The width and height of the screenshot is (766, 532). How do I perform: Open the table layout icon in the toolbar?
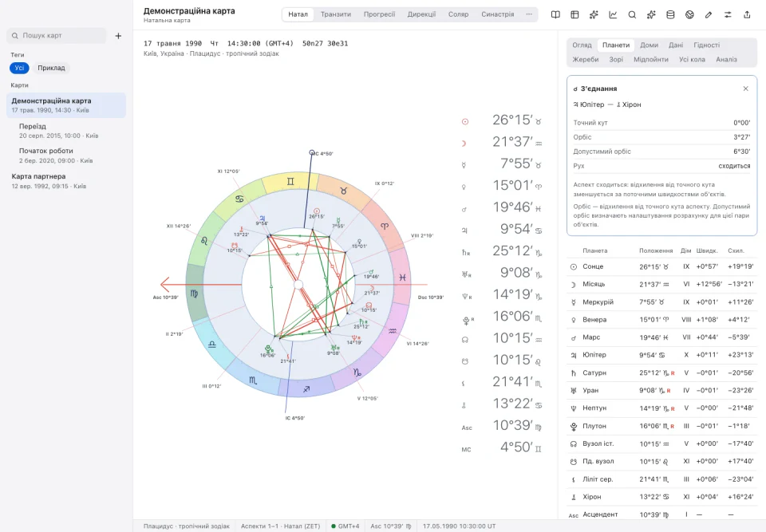(x=574, y=14)
